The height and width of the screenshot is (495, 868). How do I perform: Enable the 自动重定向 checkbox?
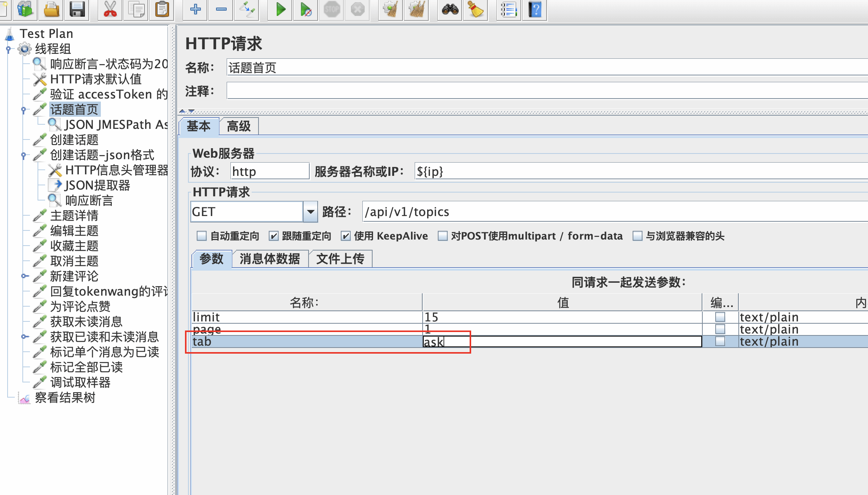click(202, 236)
